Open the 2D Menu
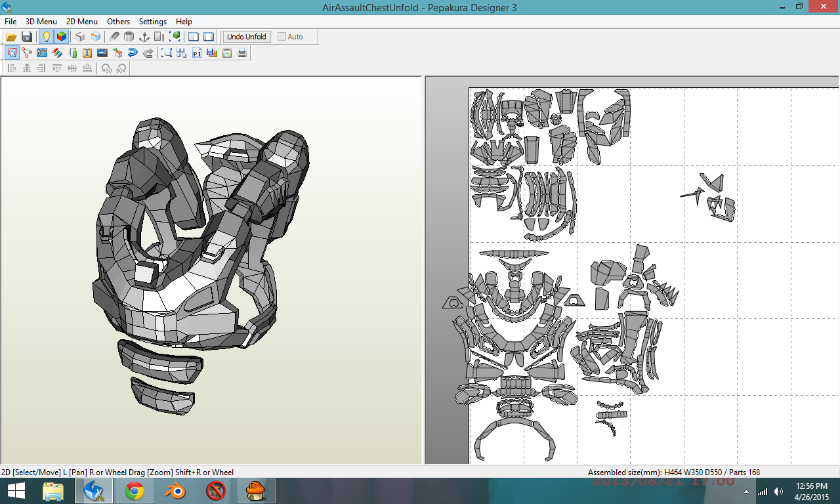 click(x=82, y=22)
